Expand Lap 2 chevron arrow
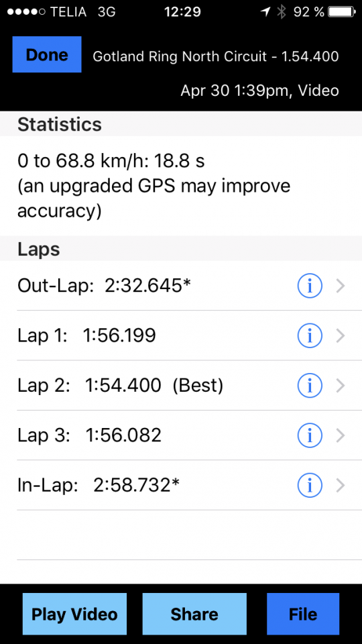This screenshot has width=362, height=644. [341, 386]
